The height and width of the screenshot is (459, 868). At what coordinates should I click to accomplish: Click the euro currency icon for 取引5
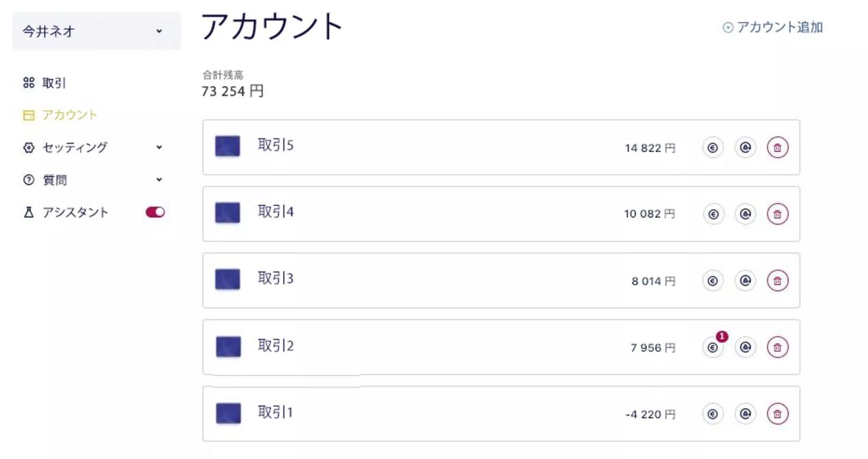coord(713,147)
